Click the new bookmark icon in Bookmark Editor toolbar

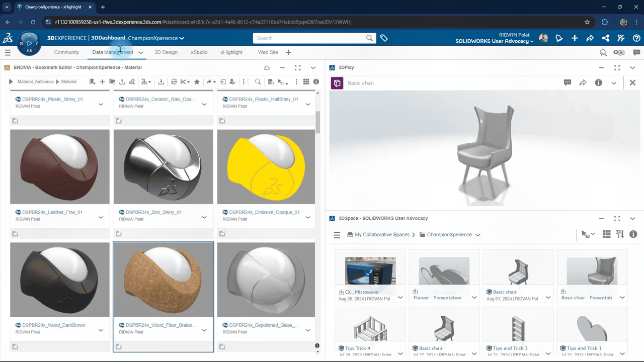tap(93, 81)
